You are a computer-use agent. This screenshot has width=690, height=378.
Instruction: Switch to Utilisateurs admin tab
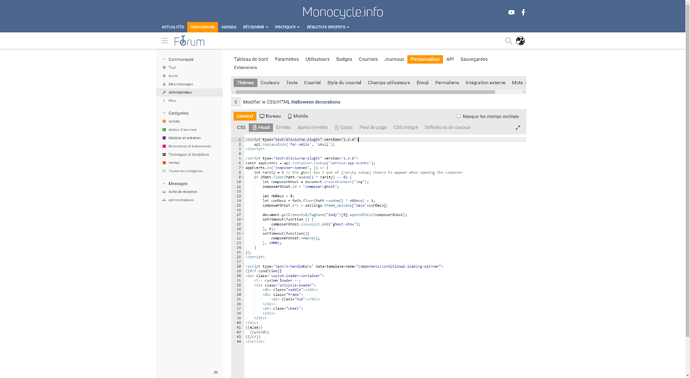click(x=318, y=59)
